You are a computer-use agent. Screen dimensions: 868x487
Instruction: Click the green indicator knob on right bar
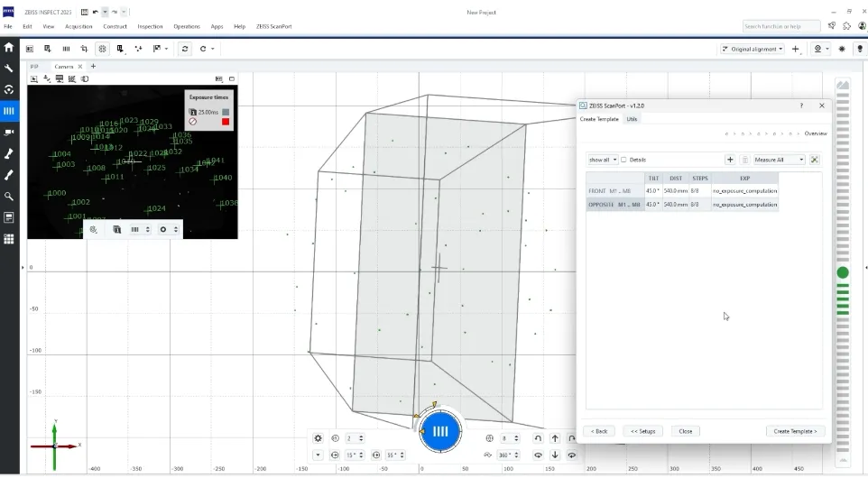click(843, 272)
